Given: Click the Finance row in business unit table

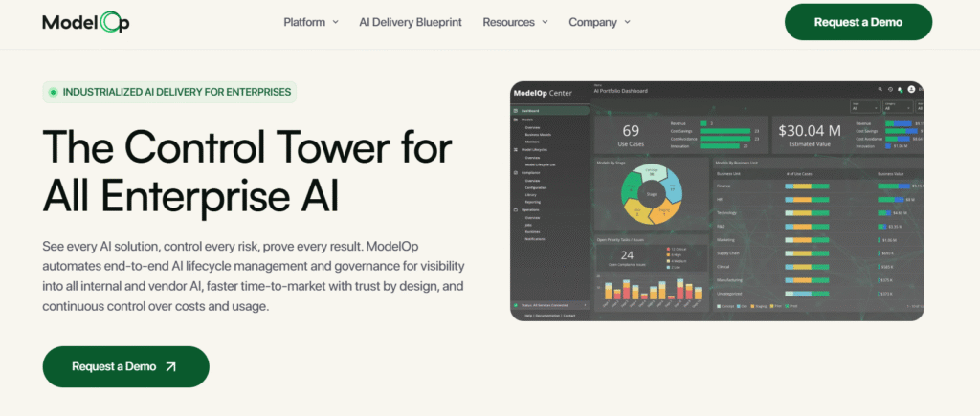Looking at the screenshot, I should coord(818,186).
